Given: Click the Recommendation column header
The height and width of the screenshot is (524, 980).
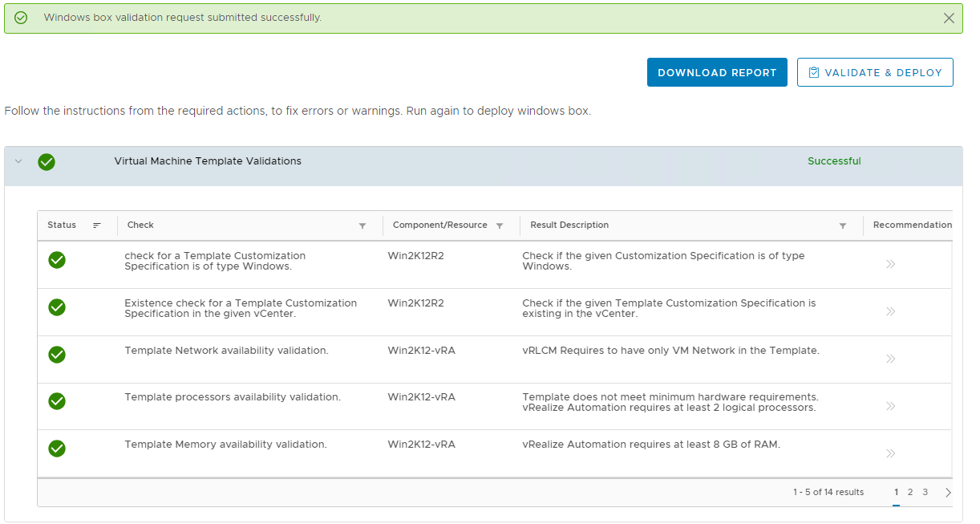Looking at the screenshot, I should [x=912, y=225].
